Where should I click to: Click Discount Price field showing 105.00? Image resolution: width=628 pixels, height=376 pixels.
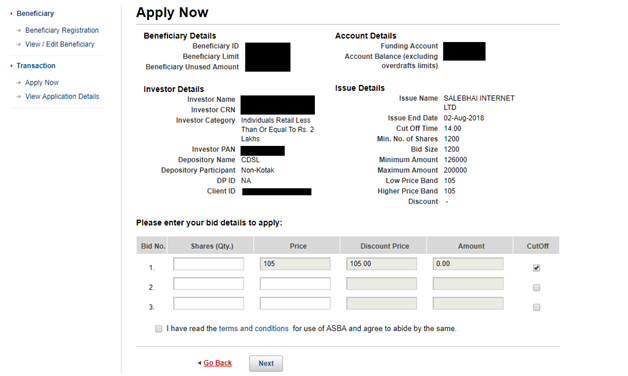(382, 264)
